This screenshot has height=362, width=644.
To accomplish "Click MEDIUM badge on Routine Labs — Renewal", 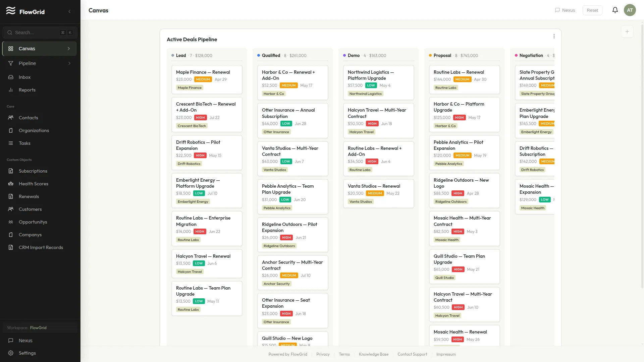I will point(462,79).
